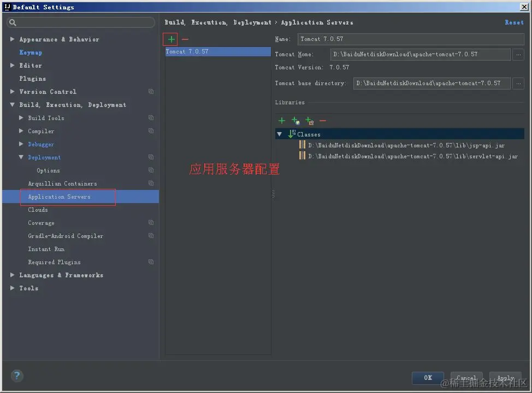Open Options under Deployment
The width and height of the screenshot is (532, 393).
point(48,170)
